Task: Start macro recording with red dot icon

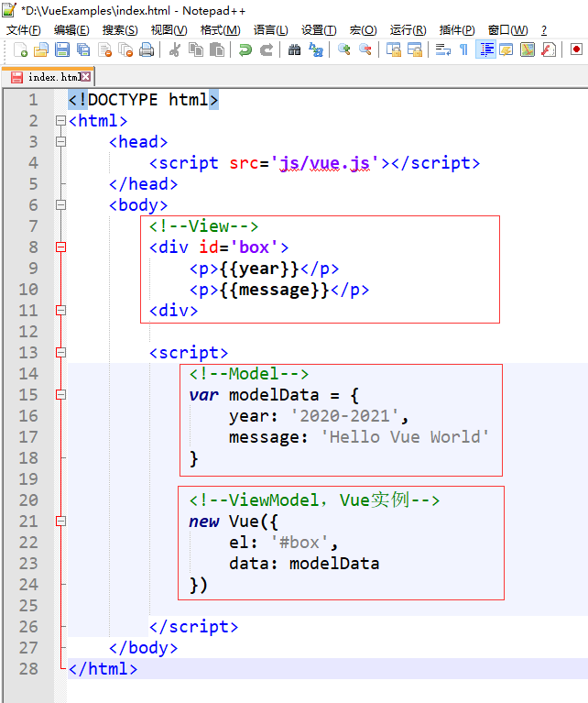Action: pos(576,49)
